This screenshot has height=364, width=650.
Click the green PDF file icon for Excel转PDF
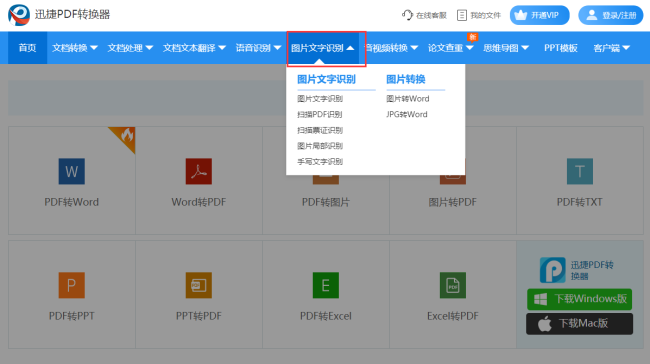[x=453, y=285]
